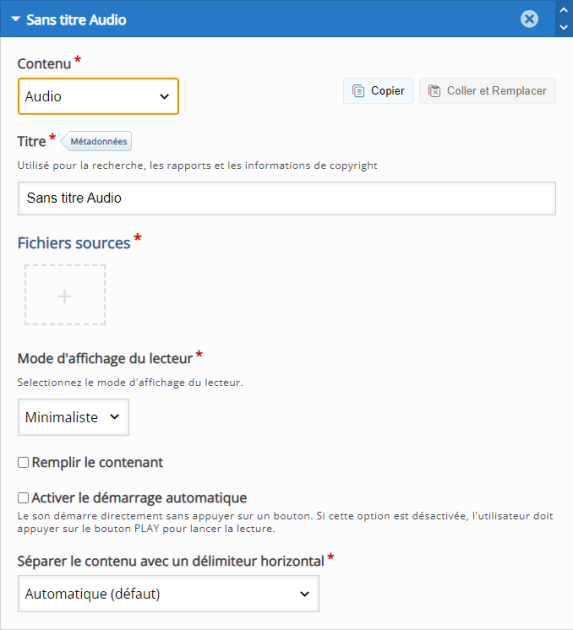Click the Coller et Remplacer button label
The height and width of the screenshot is (630, 573).
[497, 91]
